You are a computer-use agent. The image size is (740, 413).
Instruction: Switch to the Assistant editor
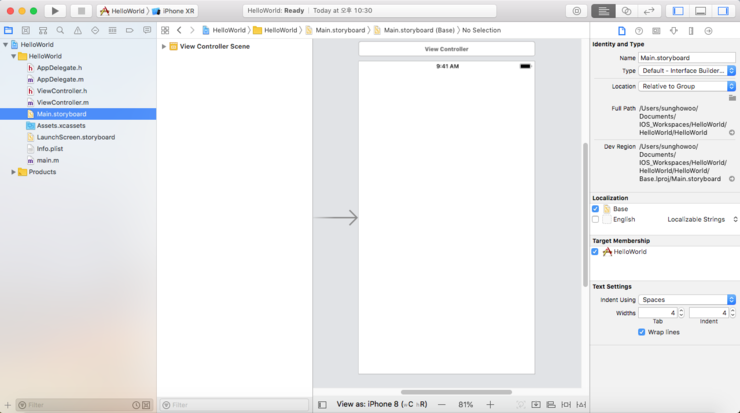[627, 11]
